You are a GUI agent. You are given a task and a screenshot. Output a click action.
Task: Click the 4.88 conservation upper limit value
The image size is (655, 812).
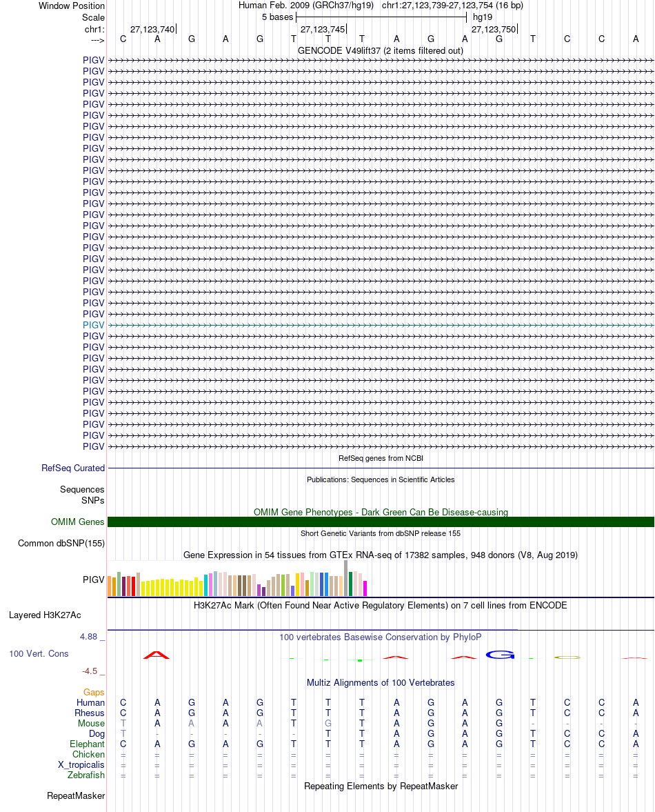[88, 637]
